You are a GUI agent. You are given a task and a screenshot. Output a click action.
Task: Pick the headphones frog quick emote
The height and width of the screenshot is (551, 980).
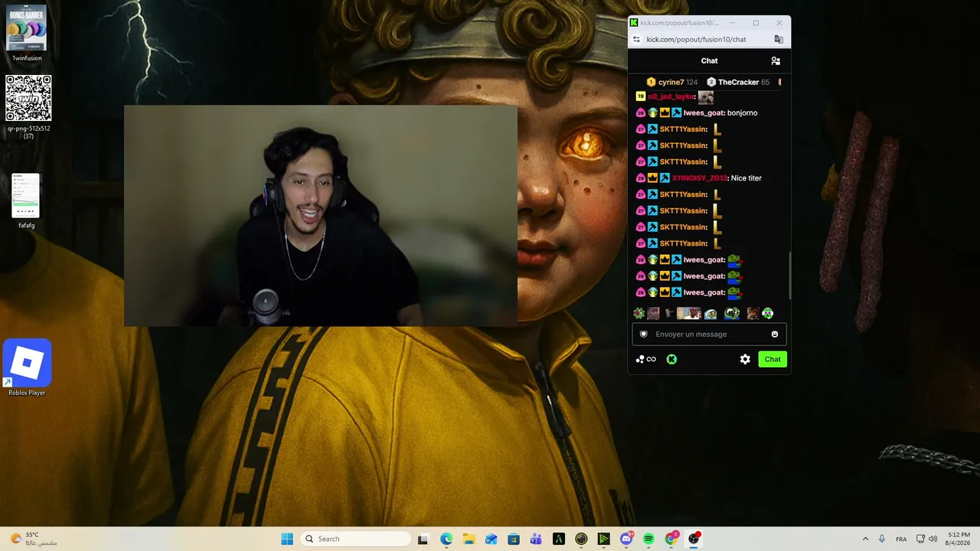click(768, 313)
